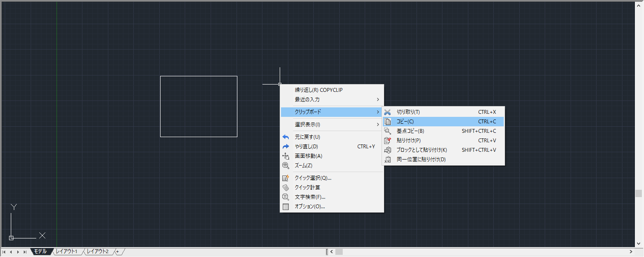Switch to レイアウト1 tab

[x=66, y=251]
